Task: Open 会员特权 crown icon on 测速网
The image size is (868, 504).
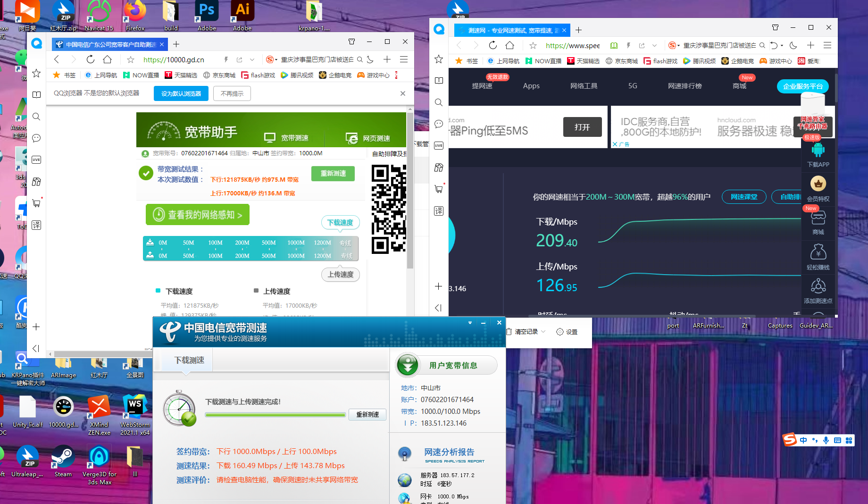Action: point(818,184)
